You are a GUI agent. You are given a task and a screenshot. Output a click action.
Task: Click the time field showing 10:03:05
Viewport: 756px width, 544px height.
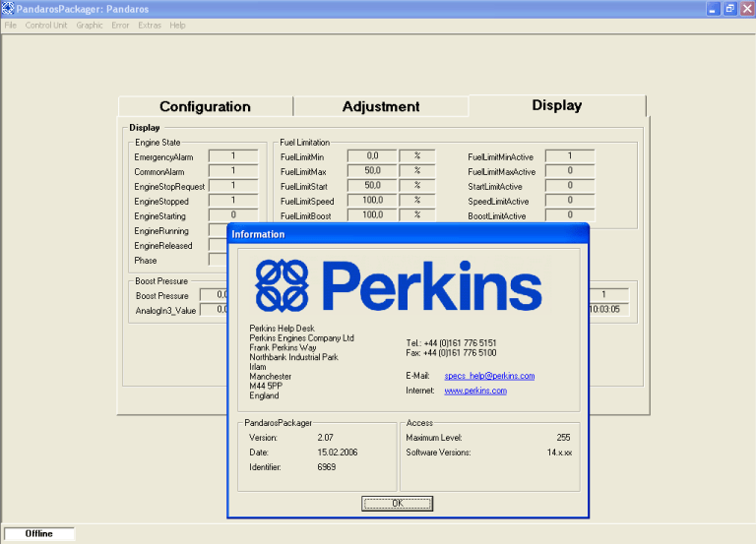click(608, 309)
